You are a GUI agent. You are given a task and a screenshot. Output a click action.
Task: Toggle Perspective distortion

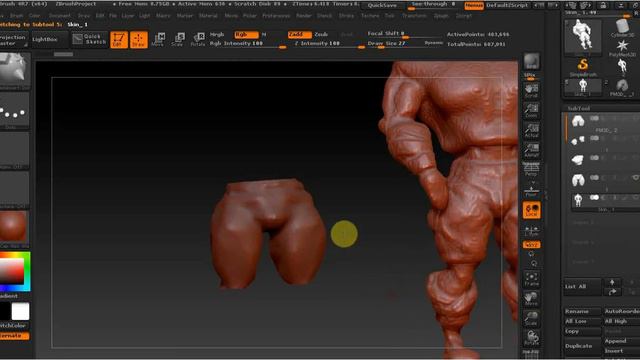(531, 169)
